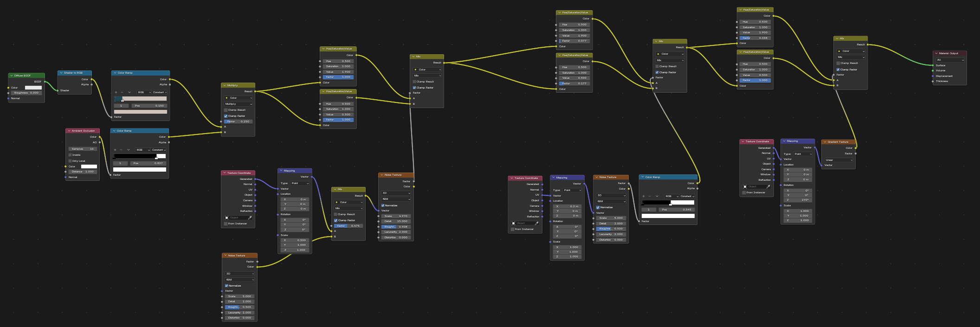The width and height of the screenshot is (980, 327).
Task: Open tools chevron in Color Ramp with Pos 0.545
Action: (657, 196)
